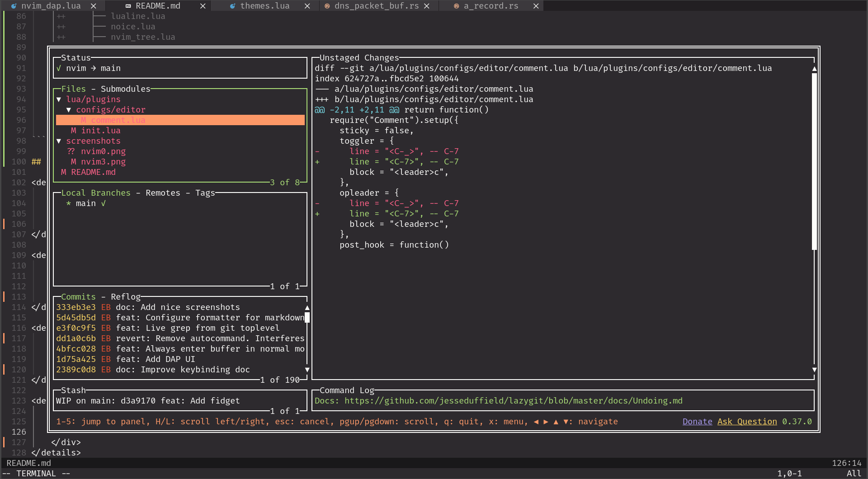Click the first removed line in toggler block

point(387,151)
